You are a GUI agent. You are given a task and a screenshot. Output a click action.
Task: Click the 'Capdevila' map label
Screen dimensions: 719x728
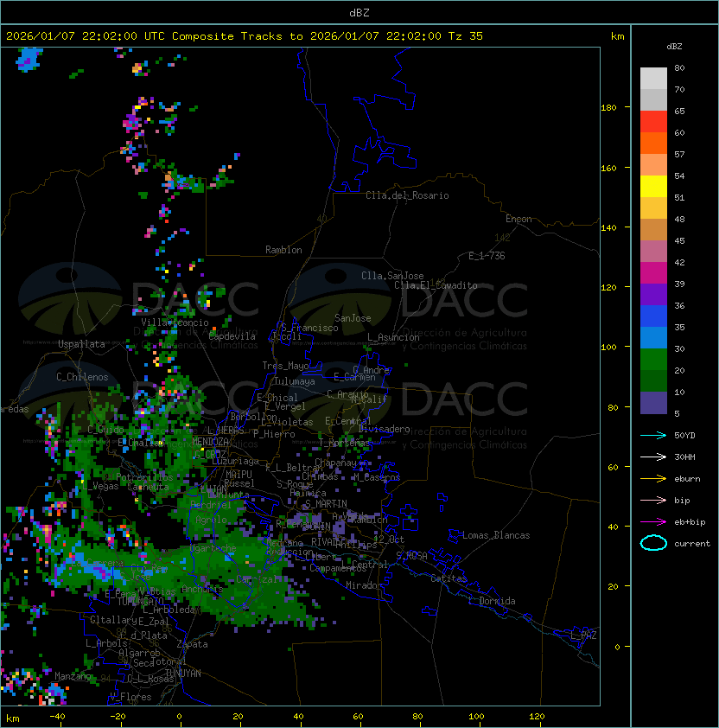coord(232,336)
